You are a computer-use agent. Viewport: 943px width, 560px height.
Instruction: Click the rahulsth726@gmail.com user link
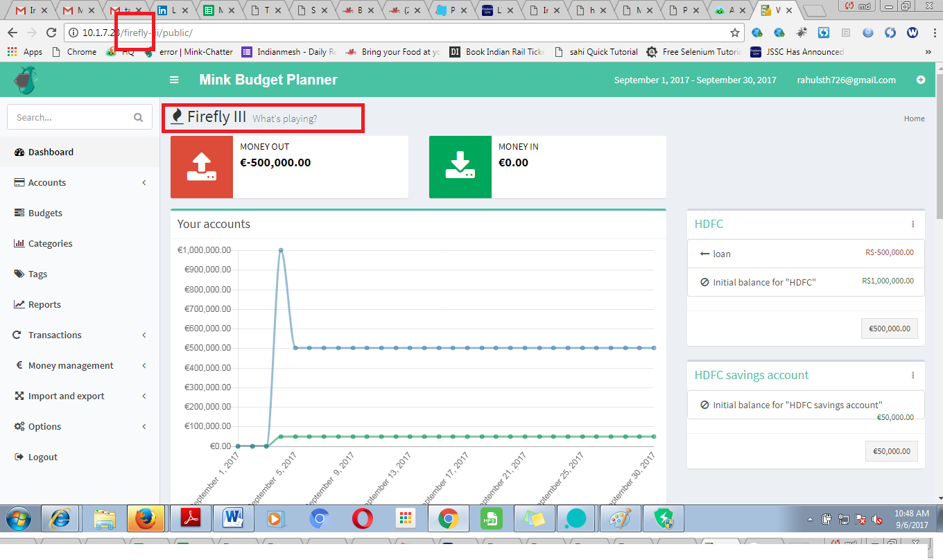[x=846, y=80]
